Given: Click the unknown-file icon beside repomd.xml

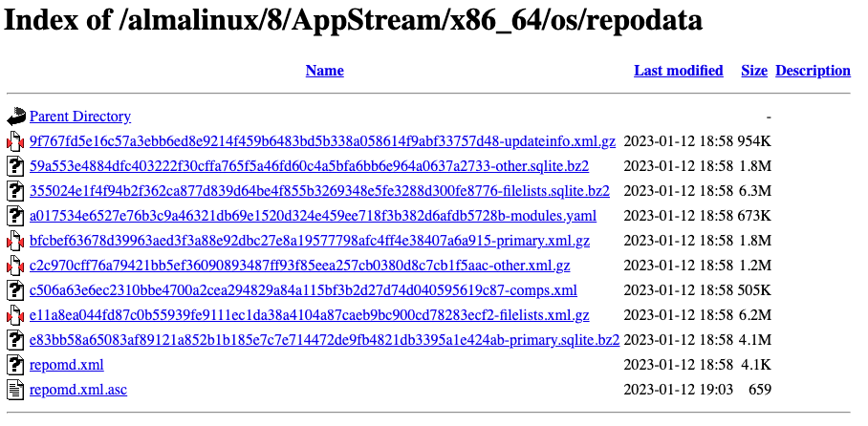Looking at the screenshot, I should 16,365.
